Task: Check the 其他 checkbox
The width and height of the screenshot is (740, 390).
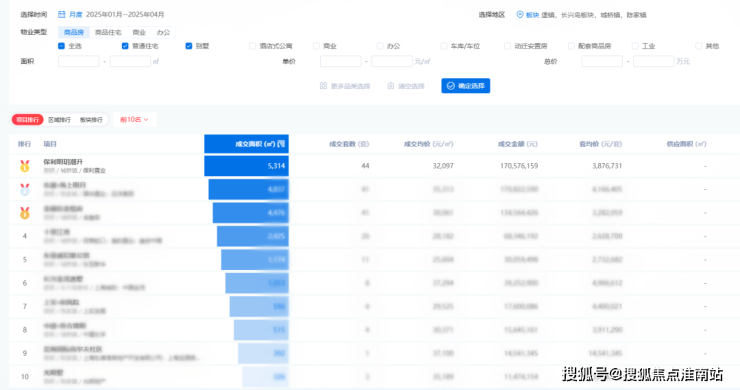Action: 698,46
